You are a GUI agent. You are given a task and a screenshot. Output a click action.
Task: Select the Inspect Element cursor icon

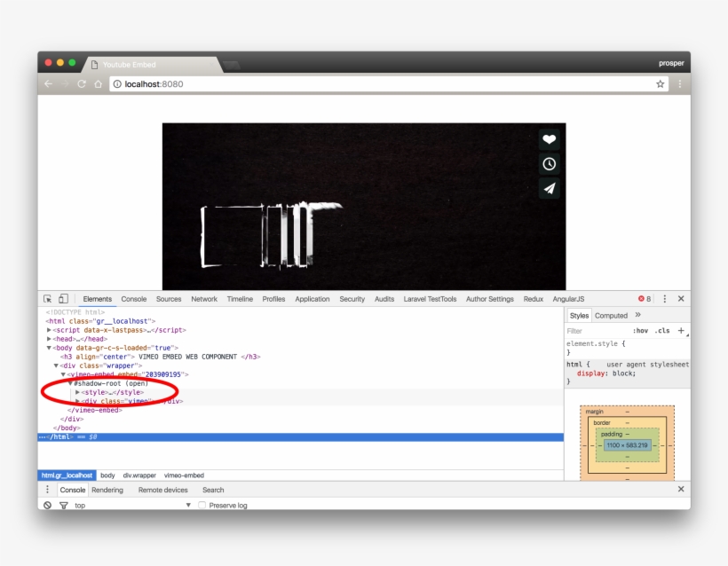point(45,298)
